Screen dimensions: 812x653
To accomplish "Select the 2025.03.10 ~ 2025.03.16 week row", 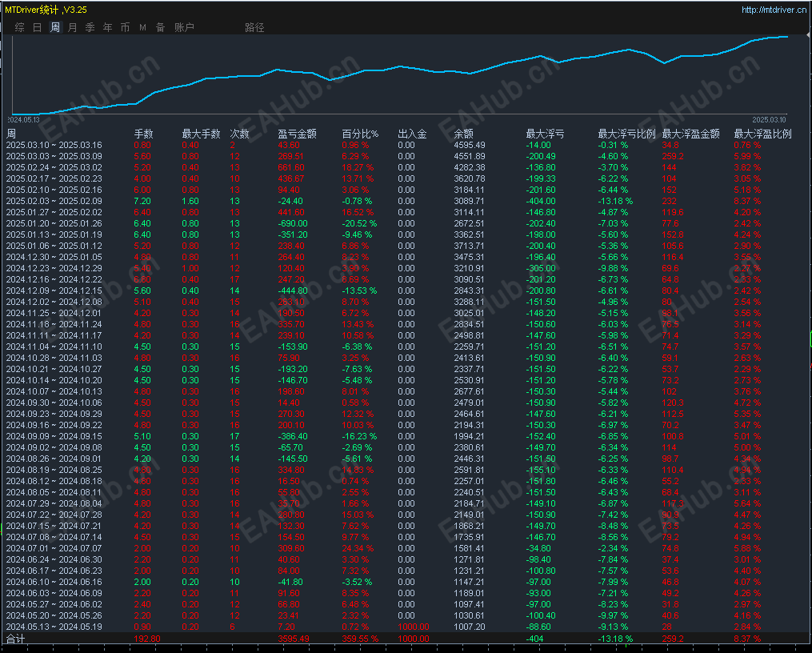I will 54,145.
